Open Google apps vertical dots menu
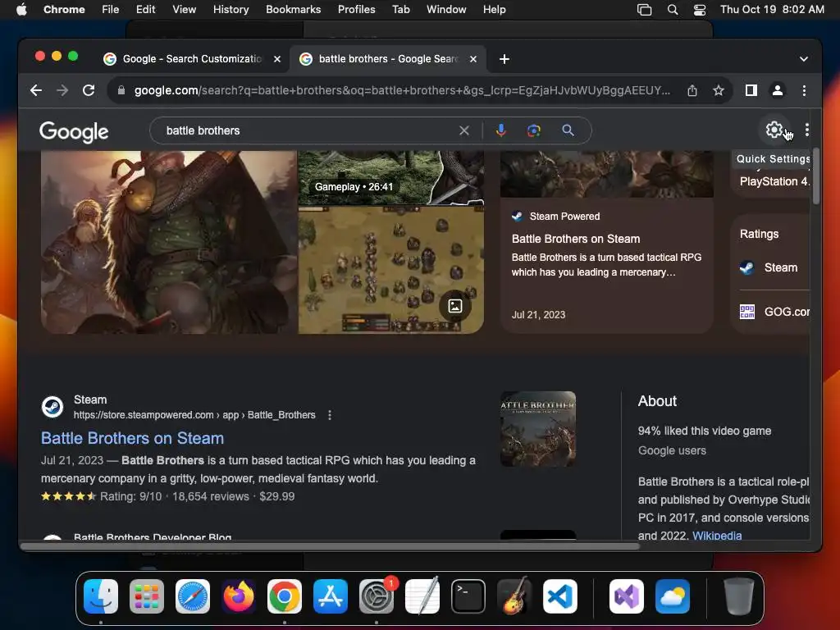 click(x=807, y=130)
